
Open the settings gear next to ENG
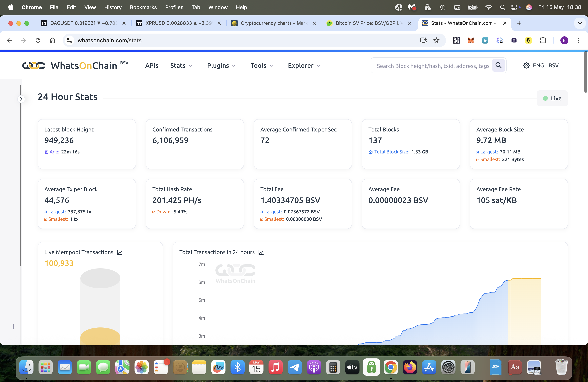click(x=526, y=65)
